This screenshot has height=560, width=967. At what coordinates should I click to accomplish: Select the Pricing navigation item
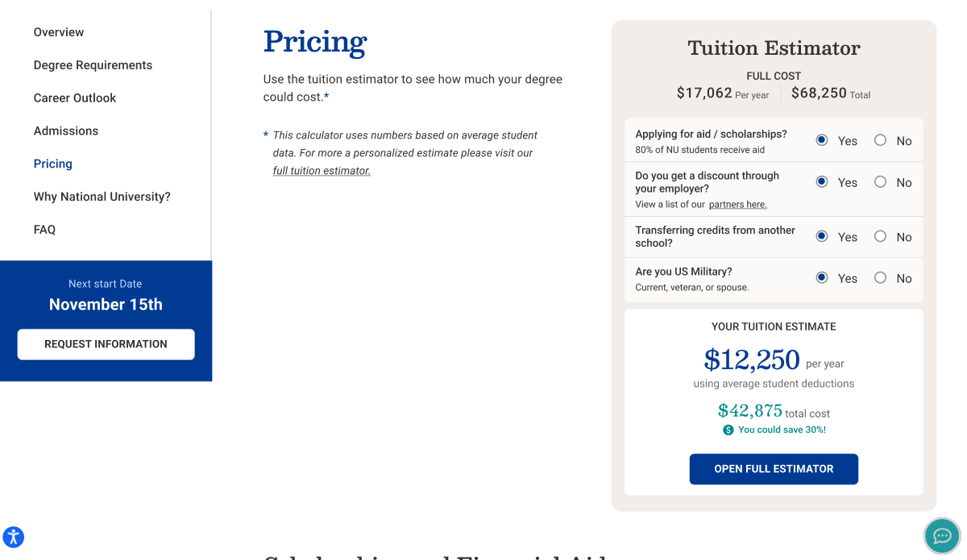52,164
